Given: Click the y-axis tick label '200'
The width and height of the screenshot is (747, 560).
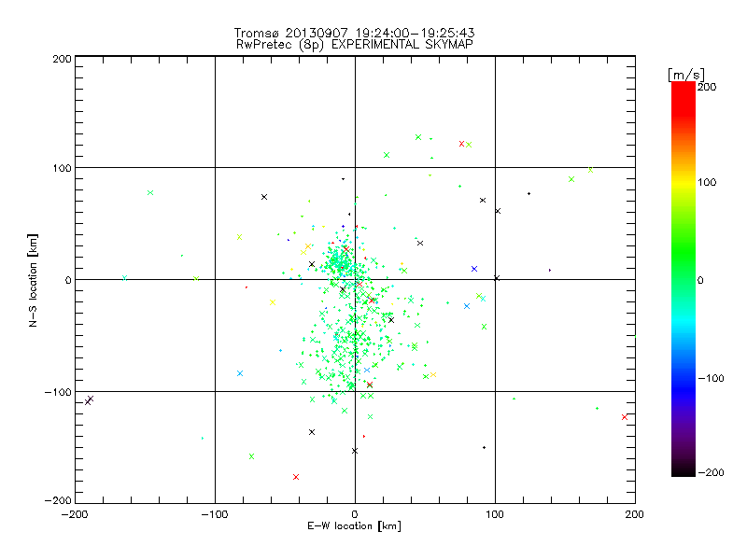Looking at the screenshot, I should pyautogui.click(x=62, y=59).
